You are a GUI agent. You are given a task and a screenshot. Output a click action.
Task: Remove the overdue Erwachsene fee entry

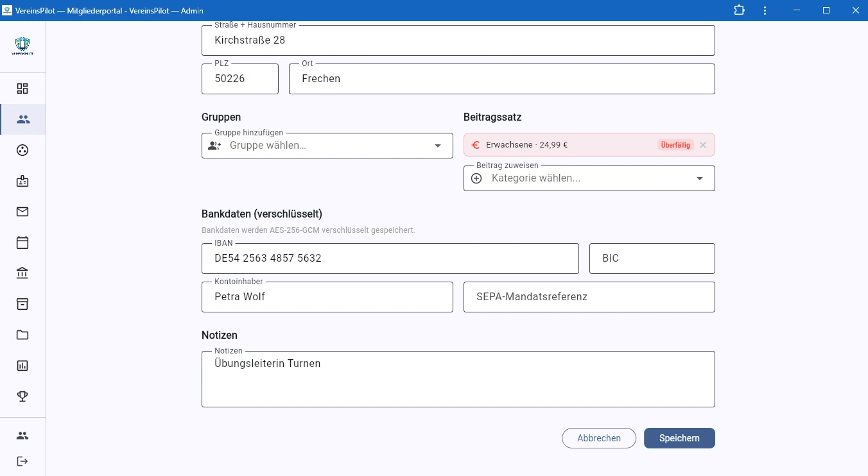click(703, 145)
